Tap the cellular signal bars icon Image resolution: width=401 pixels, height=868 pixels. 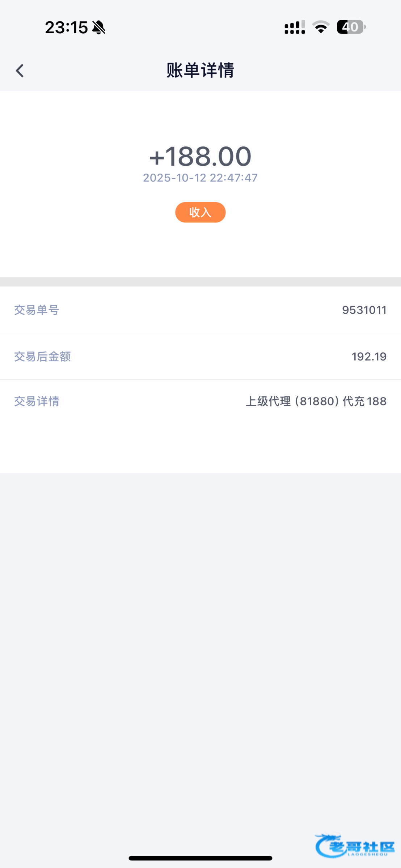(x=295, y=27)
